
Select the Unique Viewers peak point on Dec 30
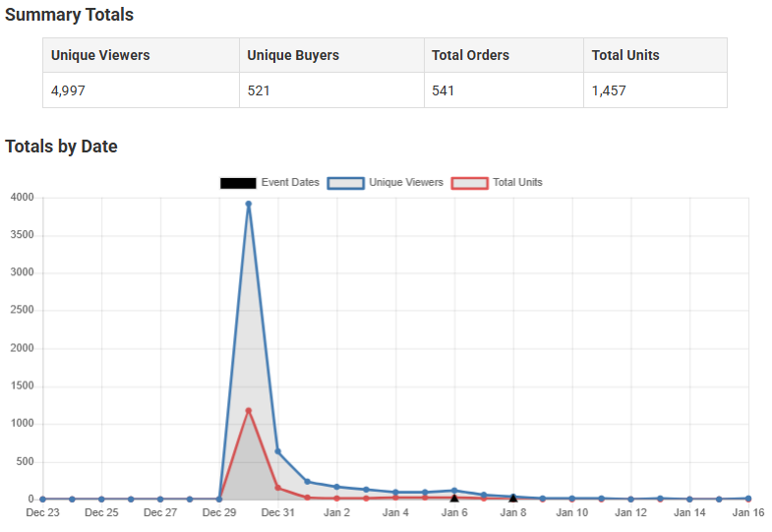point(249,204)
